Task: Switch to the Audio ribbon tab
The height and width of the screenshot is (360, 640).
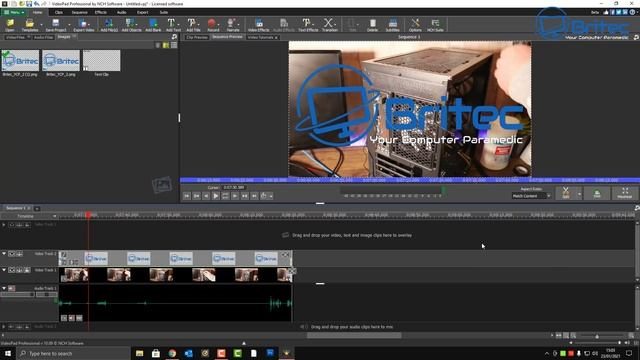Action: (122, 12)
